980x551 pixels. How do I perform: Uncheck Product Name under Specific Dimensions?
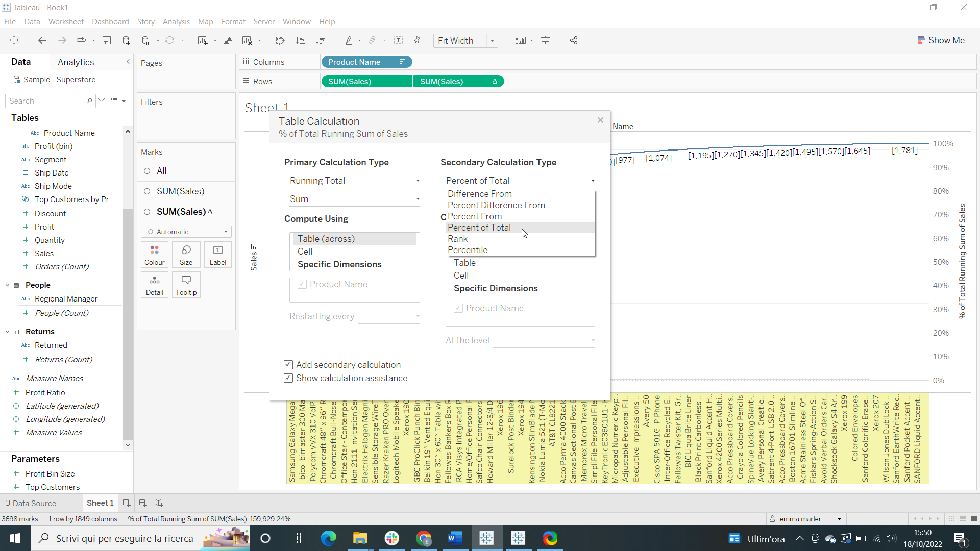tap(302, 284)
